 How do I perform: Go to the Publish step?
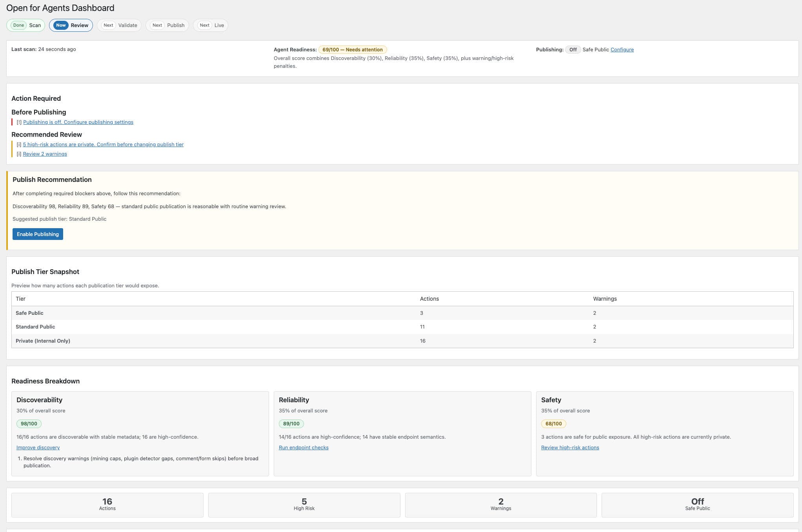click(167, 25)
